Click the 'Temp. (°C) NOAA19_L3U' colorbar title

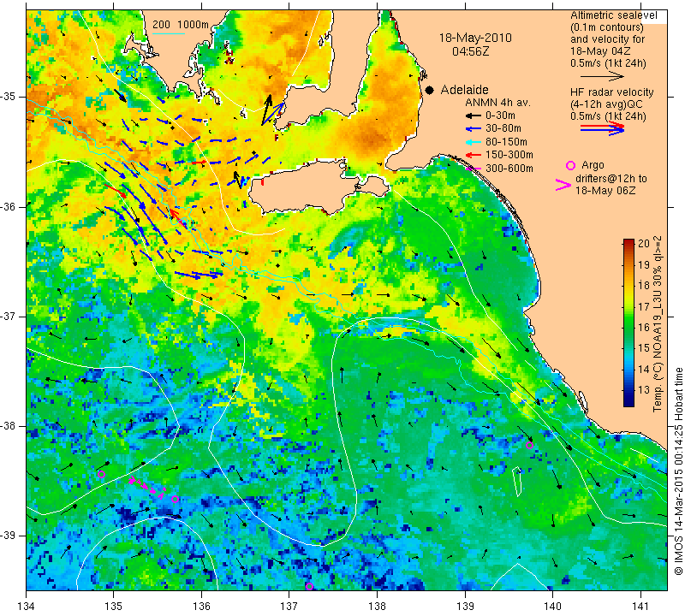pyautogui.click(x=658, y=323)
